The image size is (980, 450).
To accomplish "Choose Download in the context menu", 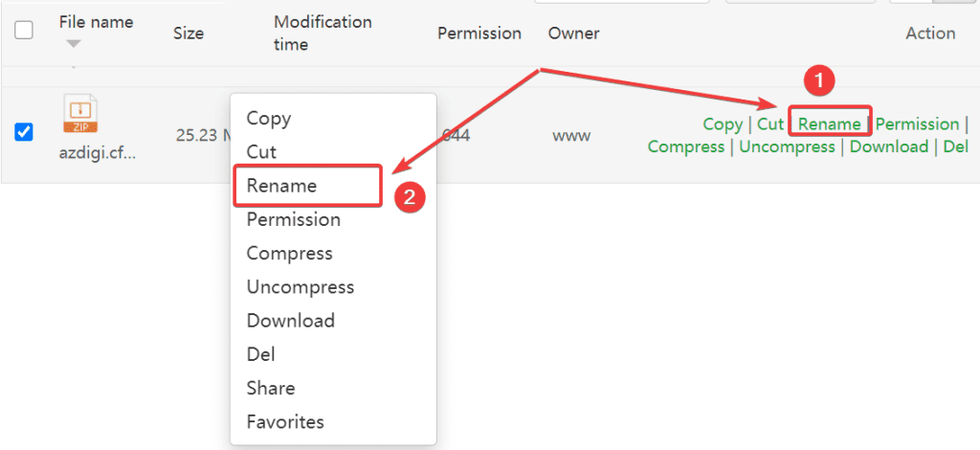I will click(x=290, y=320).
